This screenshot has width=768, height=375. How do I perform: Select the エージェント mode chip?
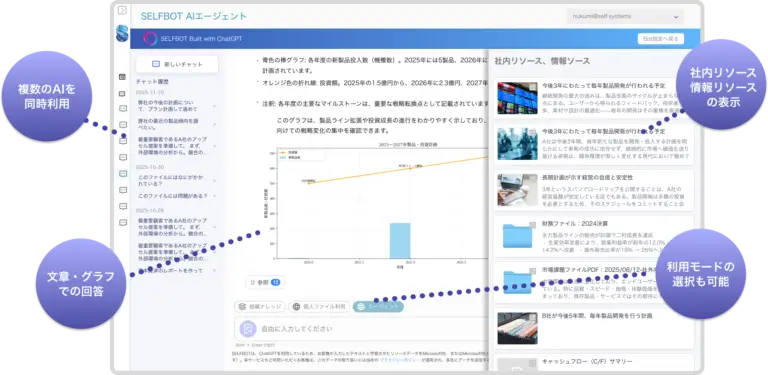(378, 306)
